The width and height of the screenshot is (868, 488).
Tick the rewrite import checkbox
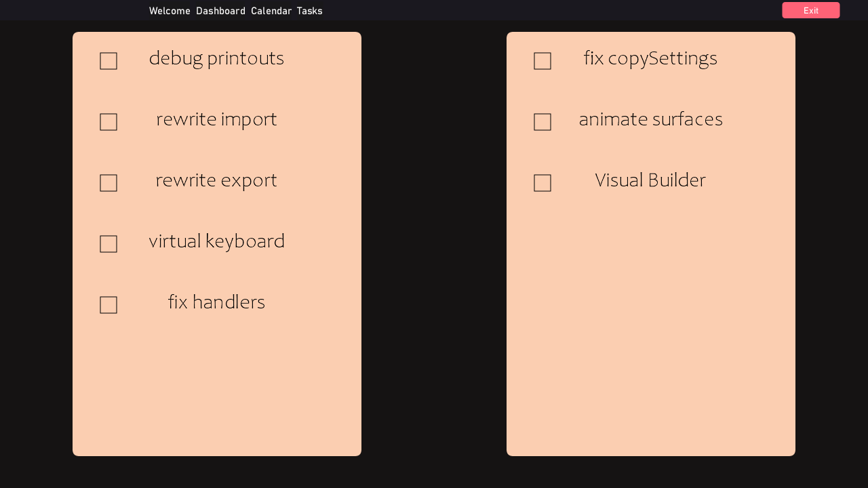click(x=108, y=122)
